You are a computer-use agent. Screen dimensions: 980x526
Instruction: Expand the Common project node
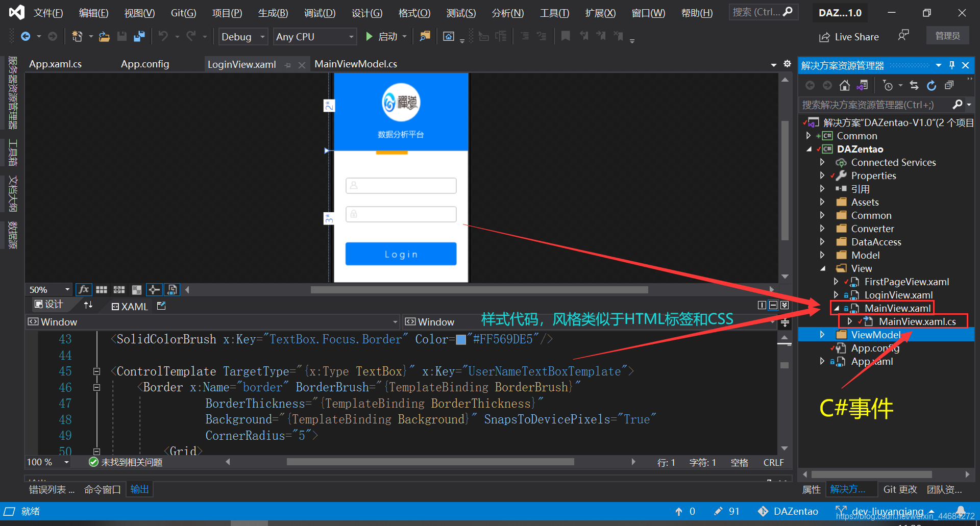tap(808, 136)
